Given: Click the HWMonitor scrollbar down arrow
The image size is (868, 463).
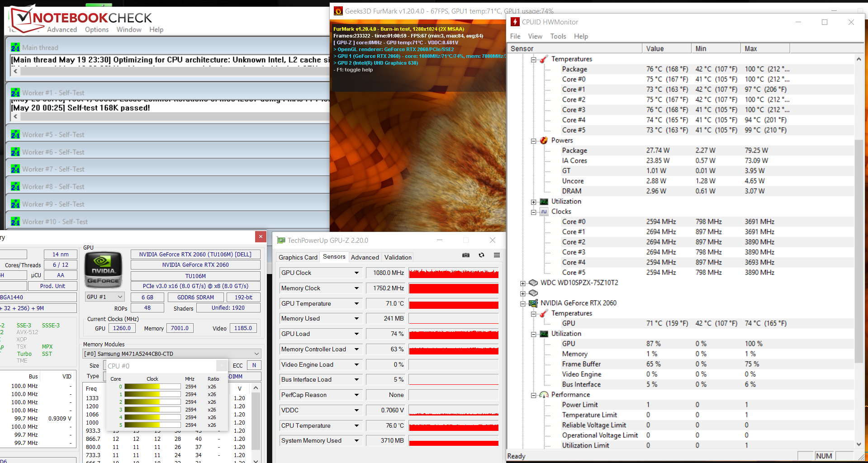Looking at the screenshot, I should [859, 444].
